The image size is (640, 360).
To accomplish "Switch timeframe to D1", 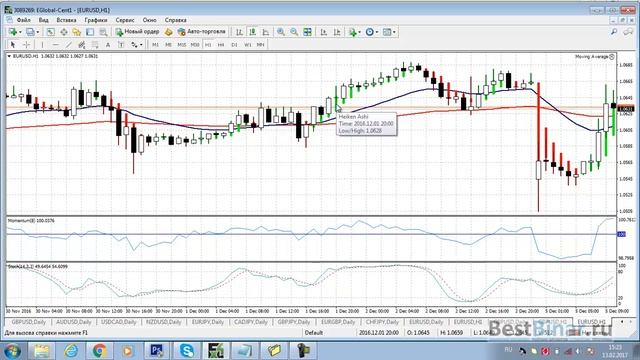I will [x=234, y=45].
